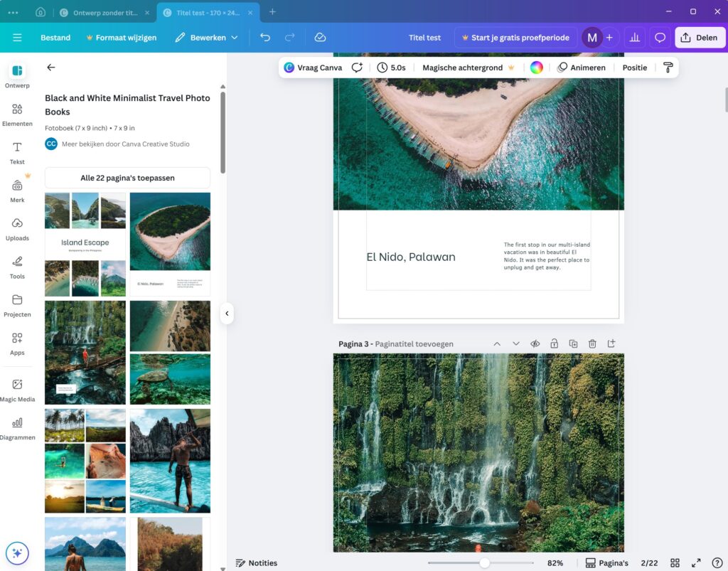
Task: Click Alle 22 pagina's toepassen button
Action: click(127, 178)
